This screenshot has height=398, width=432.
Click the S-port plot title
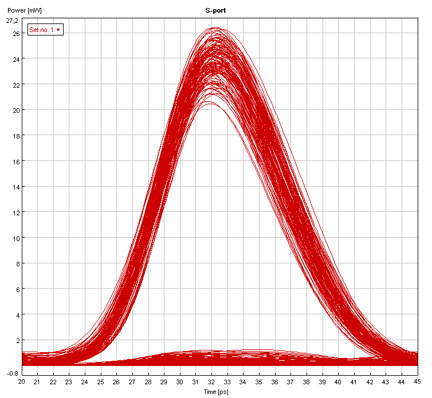[215, 11]
